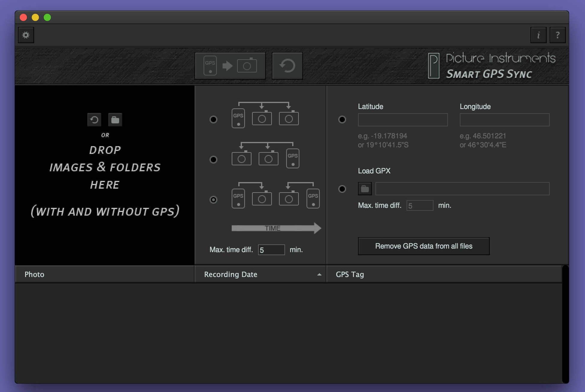Click the third diagram with GPS phone icons at both ends
This screenshot has width=585, height=392.
click(276, 195)
